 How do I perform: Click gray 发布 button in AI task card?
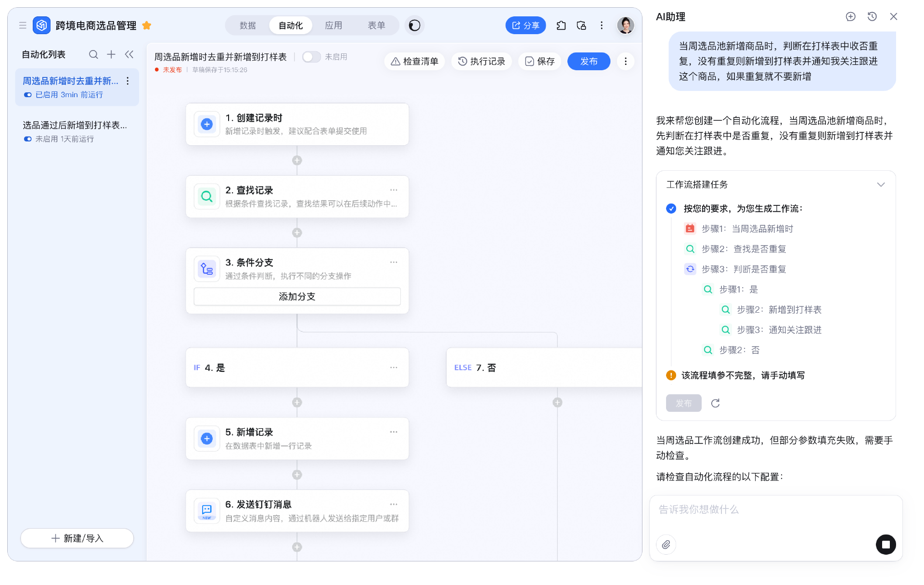point(683,403)
